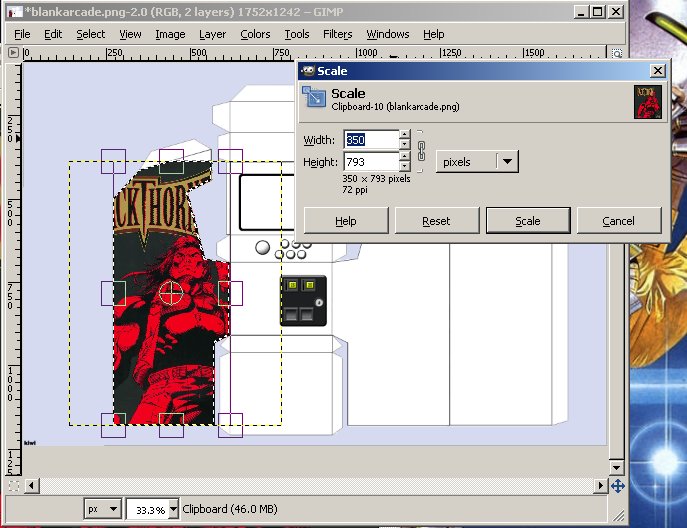Click the Scale tool icon in dialog header
The image size is (687, 528).
314,97
